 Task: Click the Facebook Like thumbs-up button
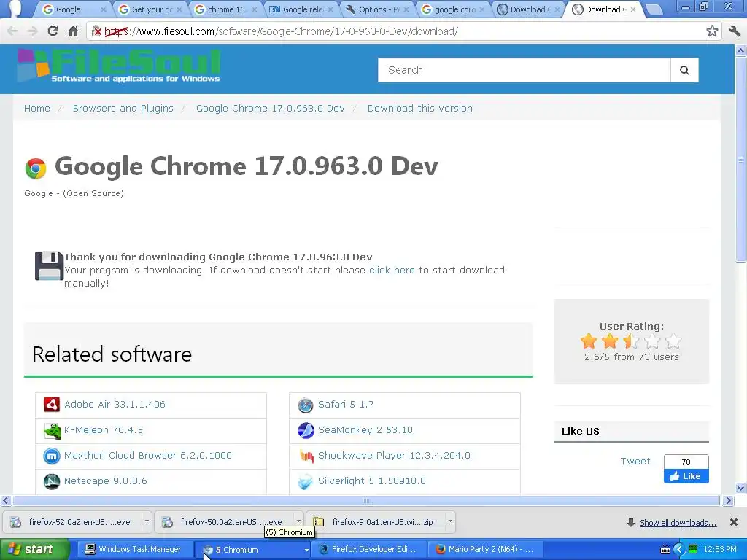(x=686, y=475)
